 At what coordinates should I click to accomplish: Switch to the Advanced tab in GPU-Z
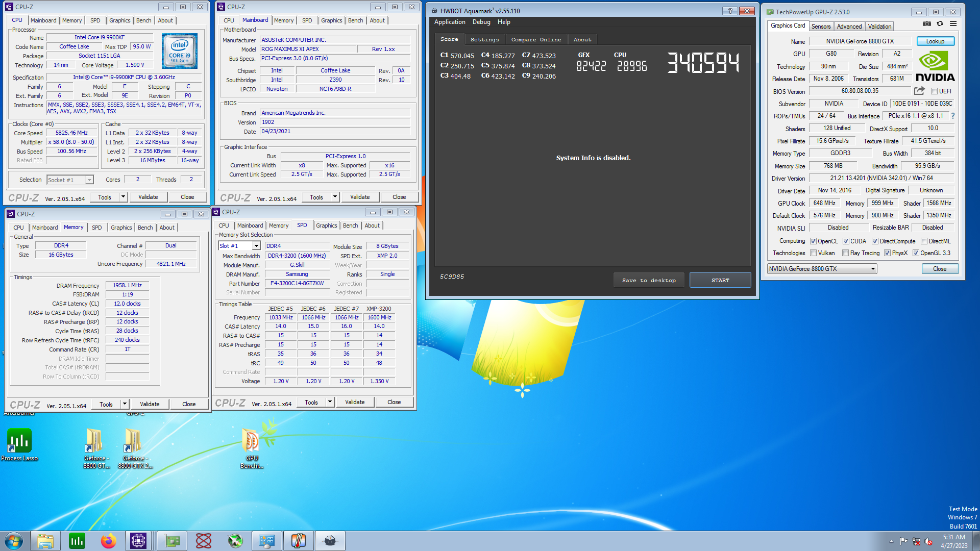pyautogui.click(x=849, y=27)
